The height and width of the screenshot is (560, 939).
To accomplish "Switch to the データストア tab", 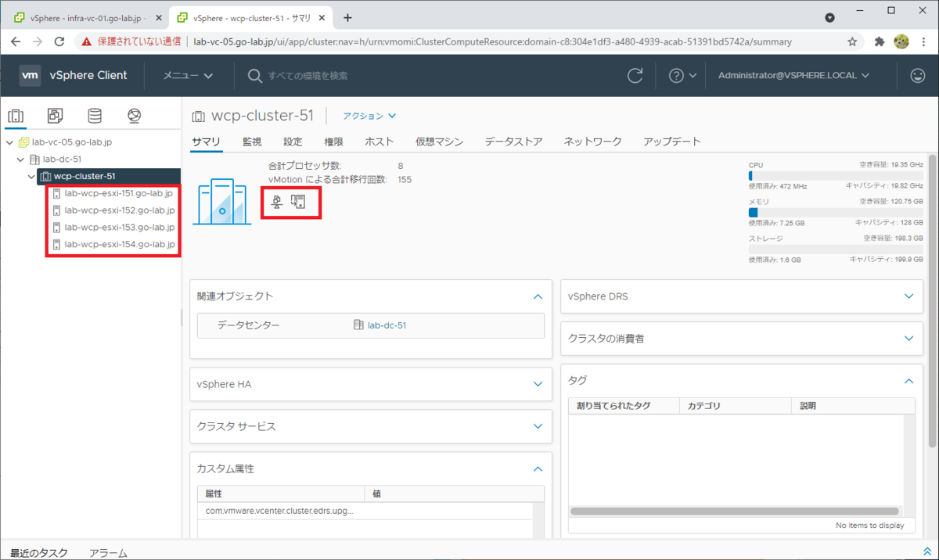I will coord(513,142).
